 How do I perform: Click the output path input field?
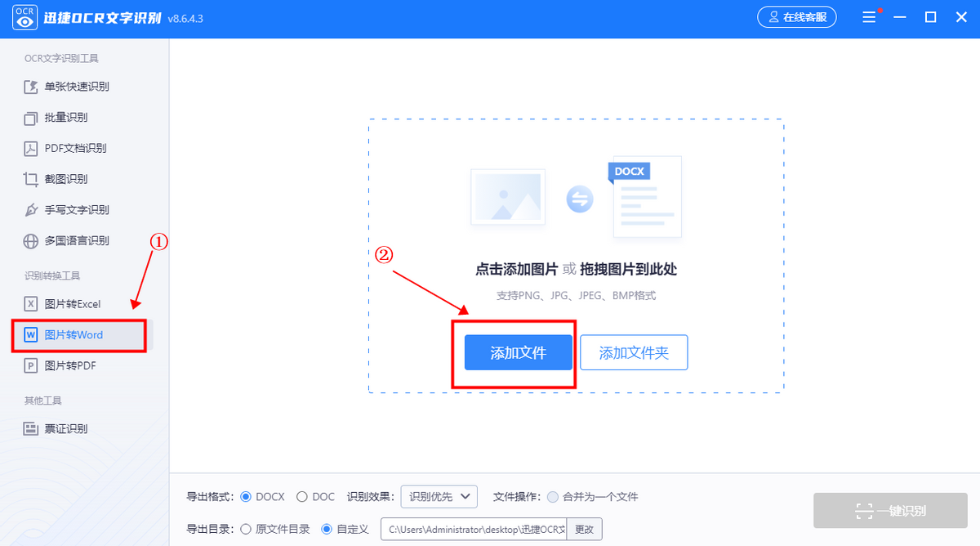coord(474,529)
